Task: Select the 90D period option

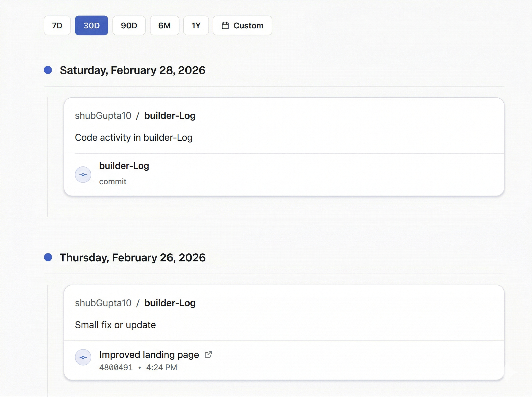Action: [129, 25]
